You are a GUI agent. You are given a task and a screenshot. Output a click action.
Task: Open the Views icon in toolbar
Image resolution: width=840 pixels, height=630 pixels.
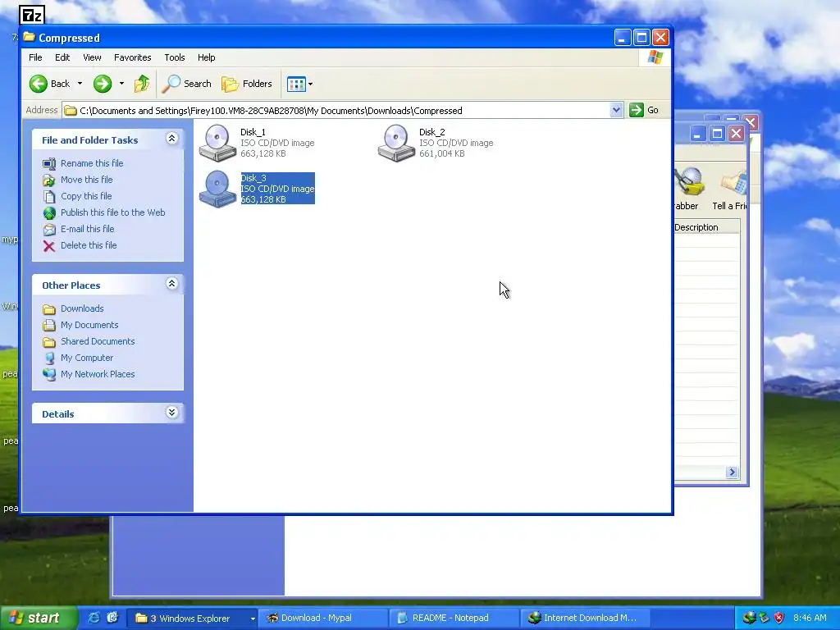295,84
